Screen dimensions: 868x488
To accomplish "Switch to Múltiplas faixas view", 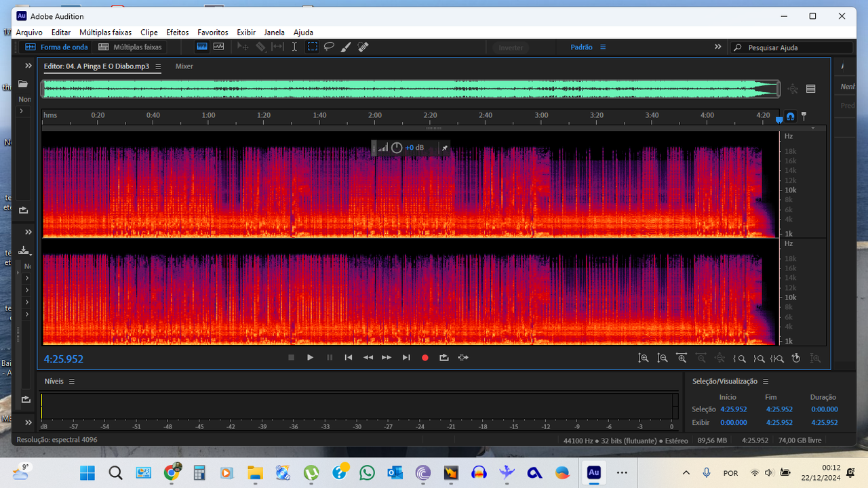I will point(130,47).
